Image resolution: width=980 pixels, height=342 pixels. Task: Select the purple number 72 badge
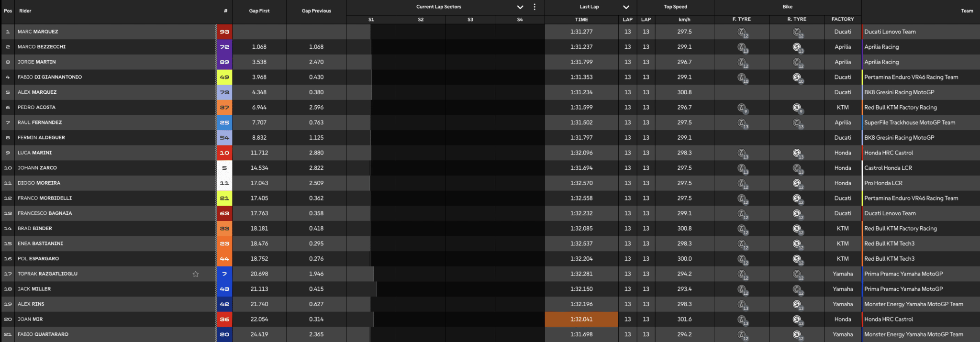pyautogui.click(x=224, y=47)
